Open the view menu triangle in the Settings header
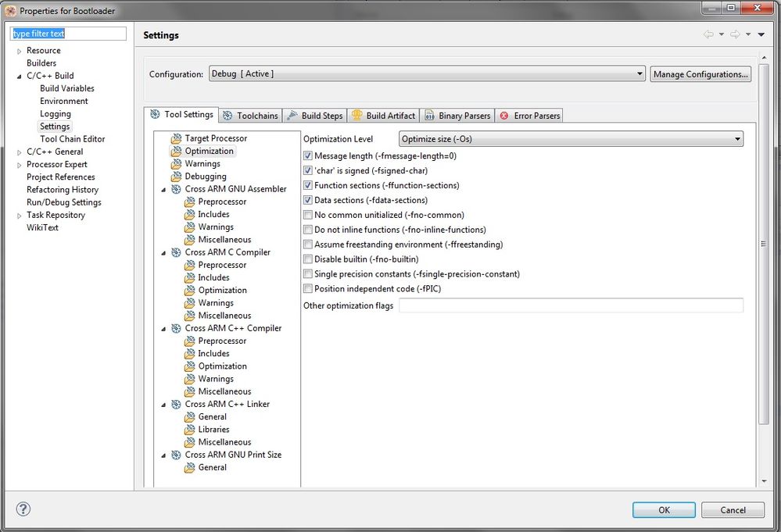 [x=761, y=34]
